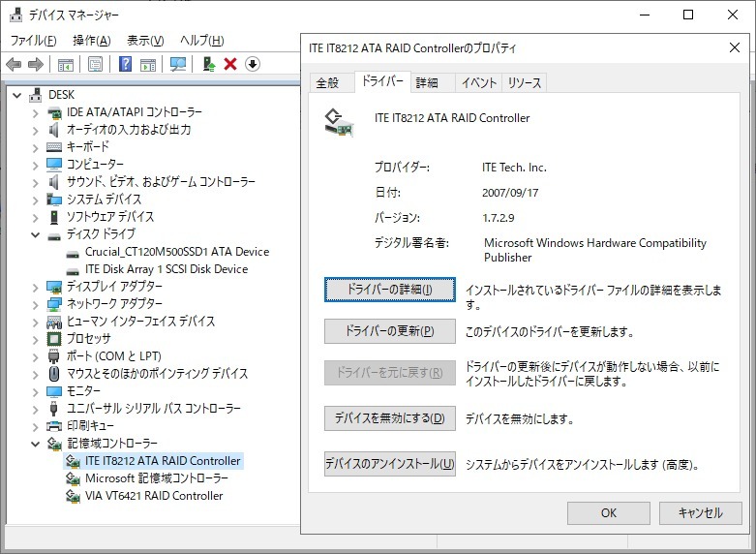Click the blue Help question mark icon

click(x=125, y=64)
